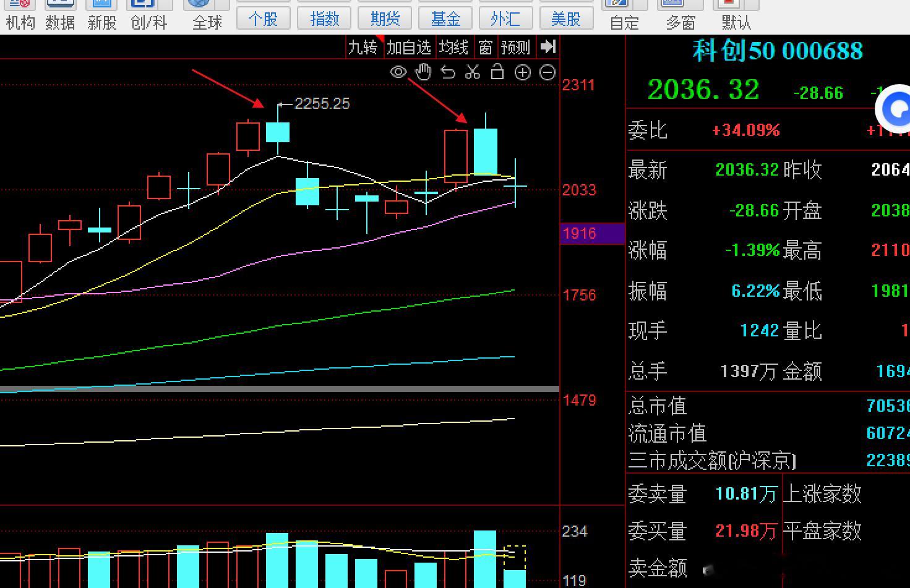The height and width of the screenshot is (588, 910).
Task: Open the 全球 global markets item
Action: click(207, 16)
